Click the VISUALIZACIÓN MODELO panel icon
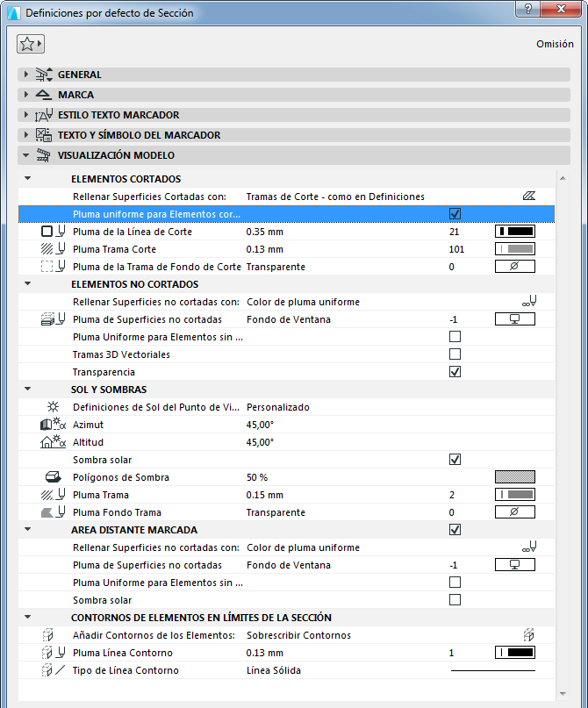588x708 pixels. (x=44, y=155)
